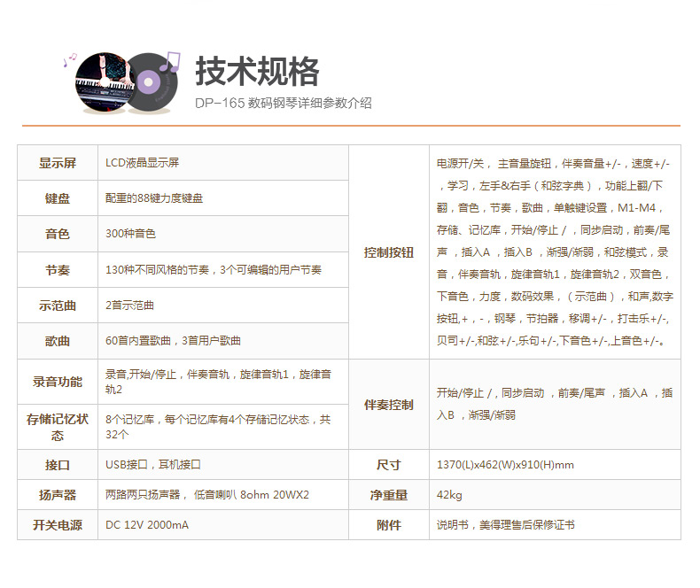Select the 42kg net weight value
700x588 pixels.
click(x=449, y=495)
